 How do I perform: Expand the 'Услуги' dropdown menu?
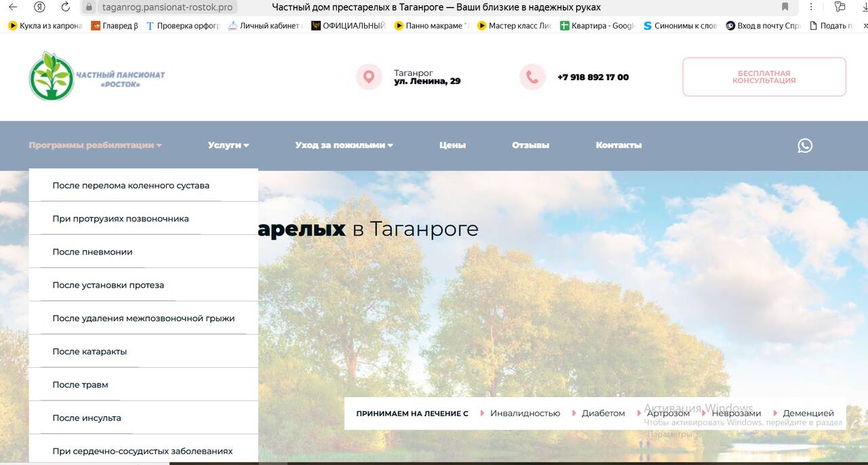(x=229, y=145)
